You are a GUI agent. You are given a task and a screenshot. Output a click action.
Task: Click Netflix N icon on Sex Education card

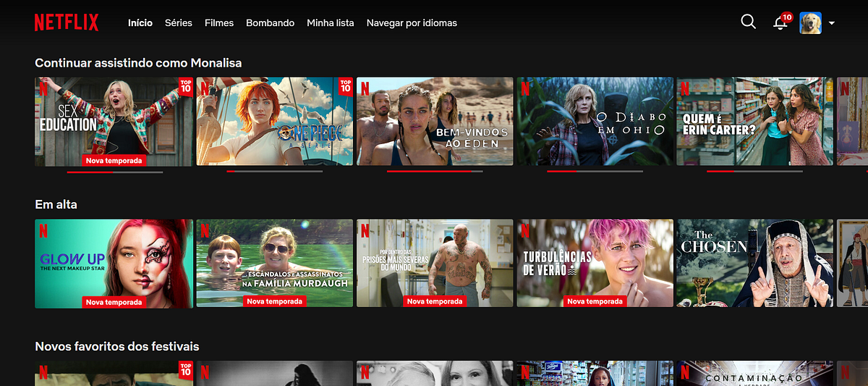[44, 89]
